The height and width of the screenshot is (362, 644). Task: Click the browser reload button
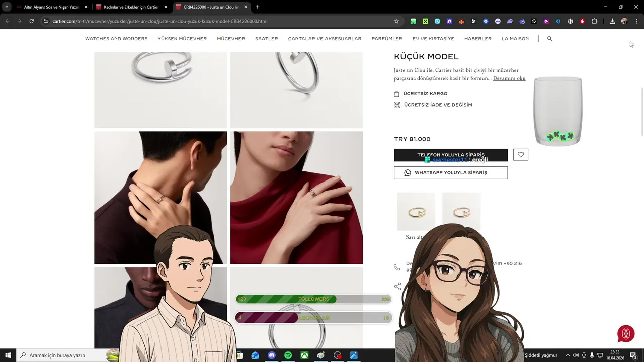coord(31,21)
